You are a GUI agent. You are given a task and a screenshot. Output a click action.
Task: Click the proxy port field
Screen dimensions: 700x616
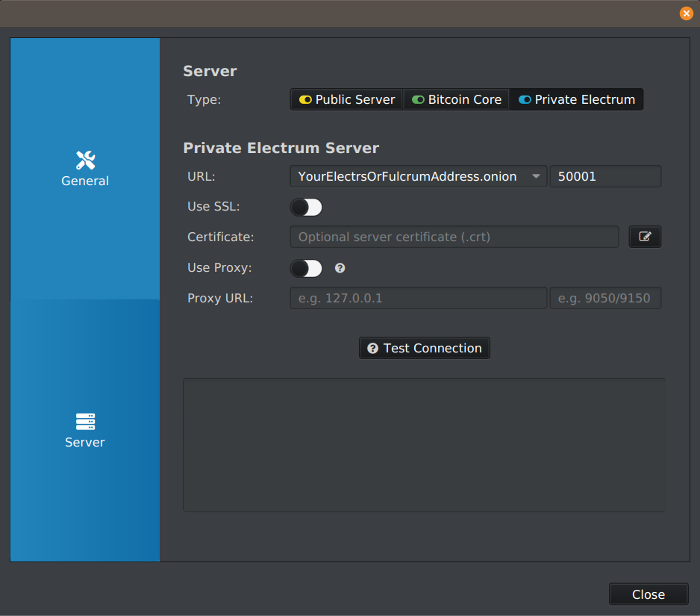(x=605, y=298)
